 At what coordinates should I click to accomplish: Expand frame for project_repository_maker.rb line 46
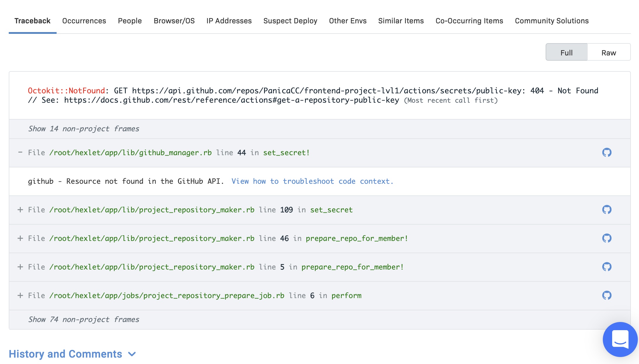(21, 238)
